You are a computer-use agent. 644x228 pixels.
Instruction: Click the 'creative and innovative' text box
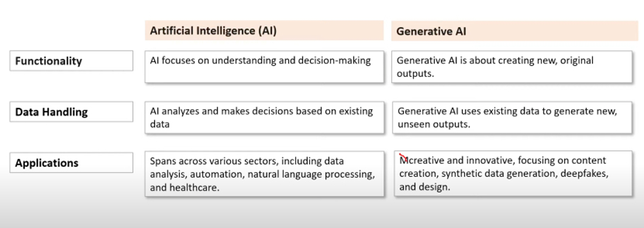pyautogui.click(x=513, y=173)
